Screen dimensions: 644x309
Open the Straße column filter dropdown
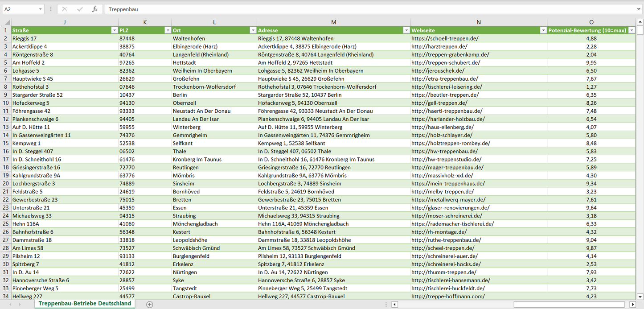(114, 30)
